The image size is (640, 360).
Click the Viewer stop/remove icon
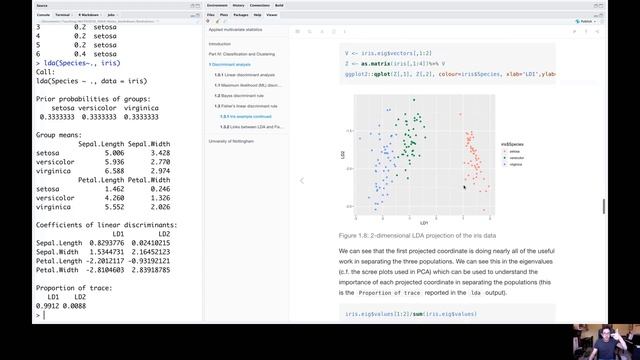208,21
